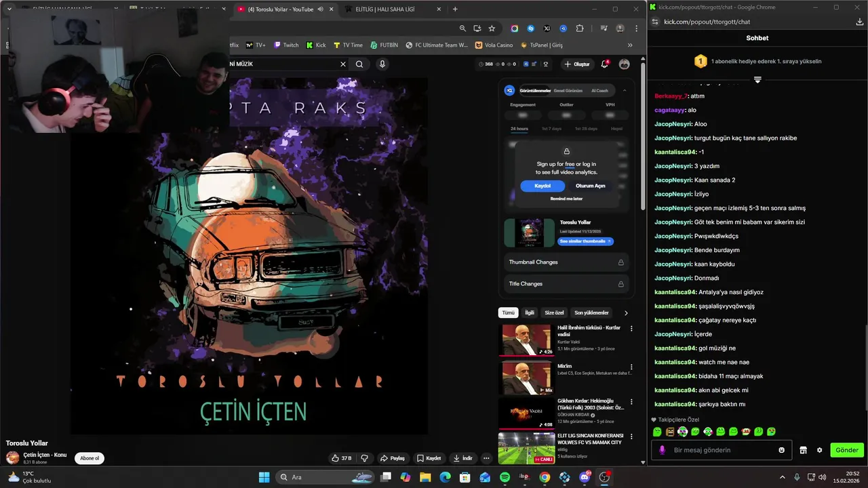Screen dimensions: 868x488
Task: Select the Genel Görünüm tab
Action: 568,91
